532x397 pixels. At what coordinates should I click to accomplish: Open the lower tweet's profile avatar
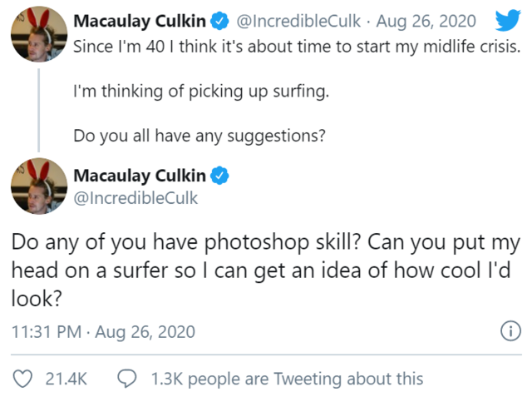[x=37, y=188]
